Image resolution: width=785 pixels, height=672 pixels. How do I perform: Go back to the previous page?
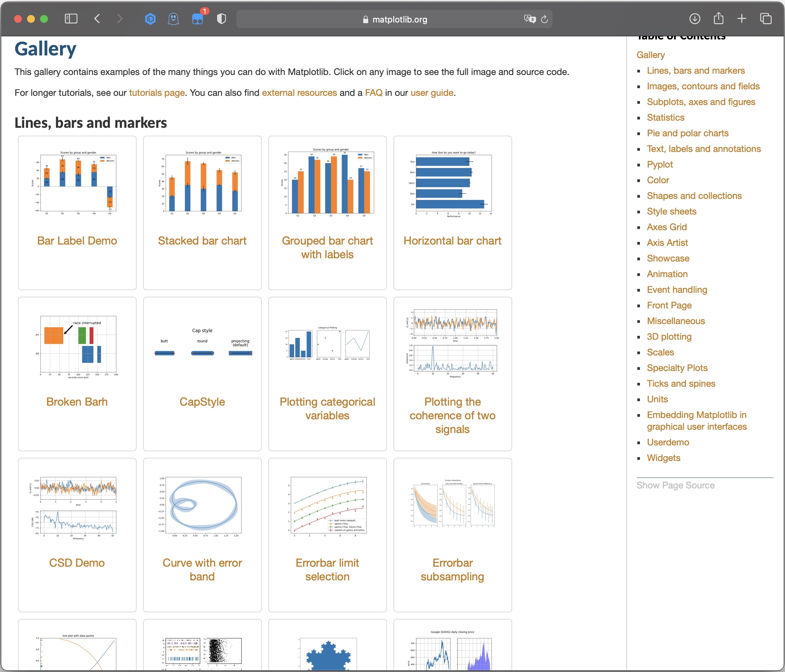(97, 19)
